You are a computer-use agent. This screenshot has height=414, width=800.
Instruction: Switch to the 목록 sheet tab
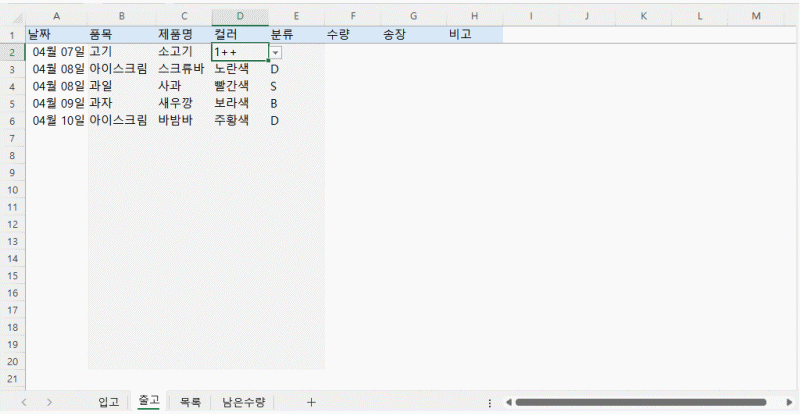tap(190, 402)
